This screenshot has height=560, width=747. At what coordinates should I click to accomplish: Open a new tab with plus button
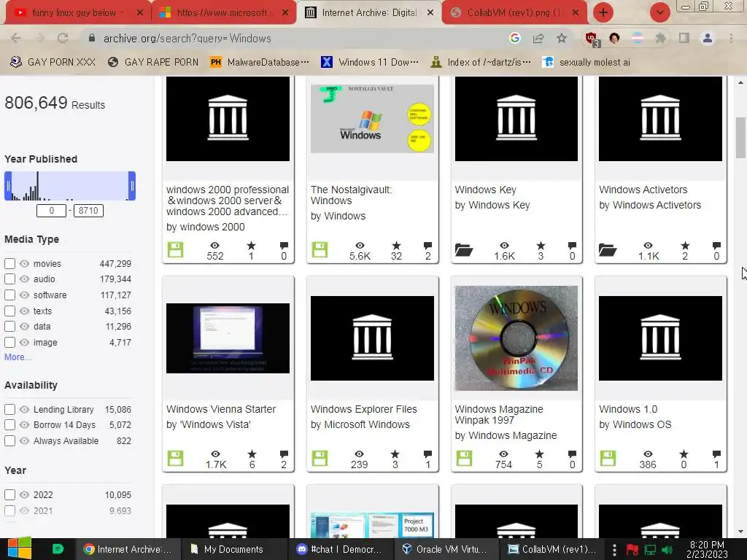(603, 12)
